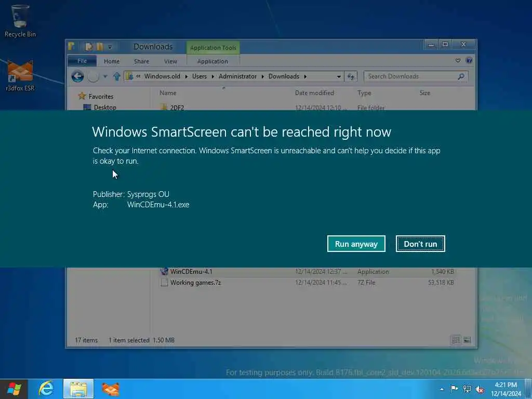
Task: Click properties quick access icon
Action: click(x=88, y=47)
